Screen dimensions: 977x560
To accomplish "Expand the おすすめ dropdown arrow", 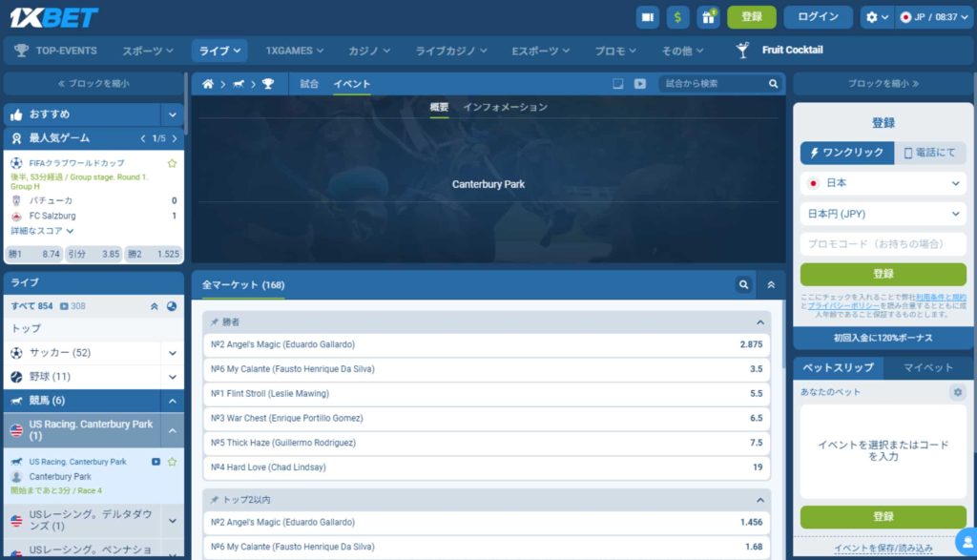I will coord(173,114).
